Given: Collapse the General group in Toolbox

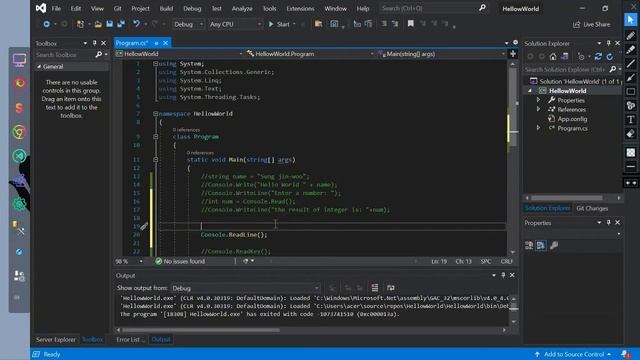Looking at the screenshot, I should pyautogui.click(x=39, y=67).
